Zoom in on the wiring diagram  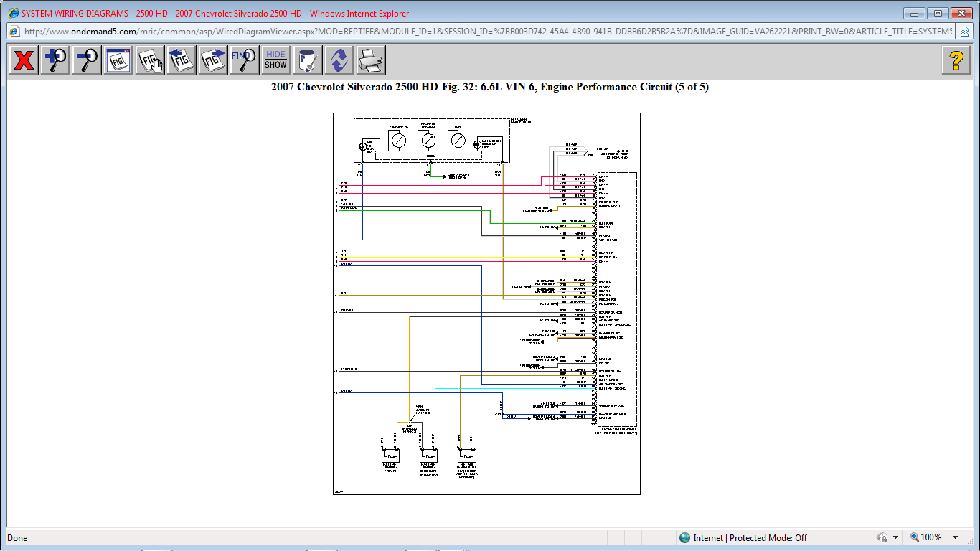pyautogui.click(x=54, y=60)
